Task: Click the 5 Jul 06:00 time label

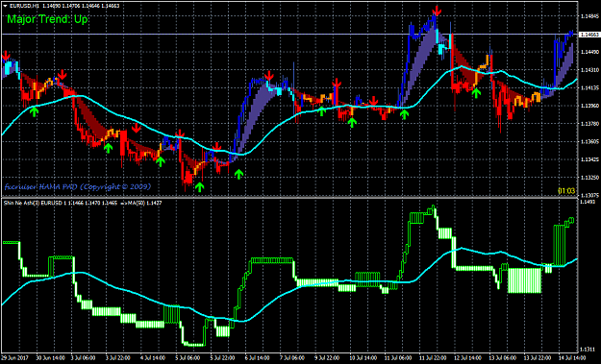Action: click(x=188, y=358)
